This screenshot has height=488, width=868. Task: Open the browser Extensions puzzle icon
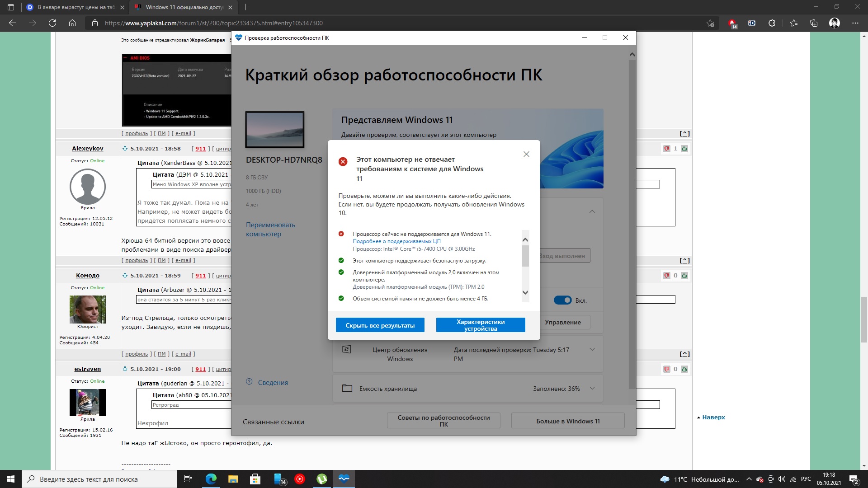772,23
